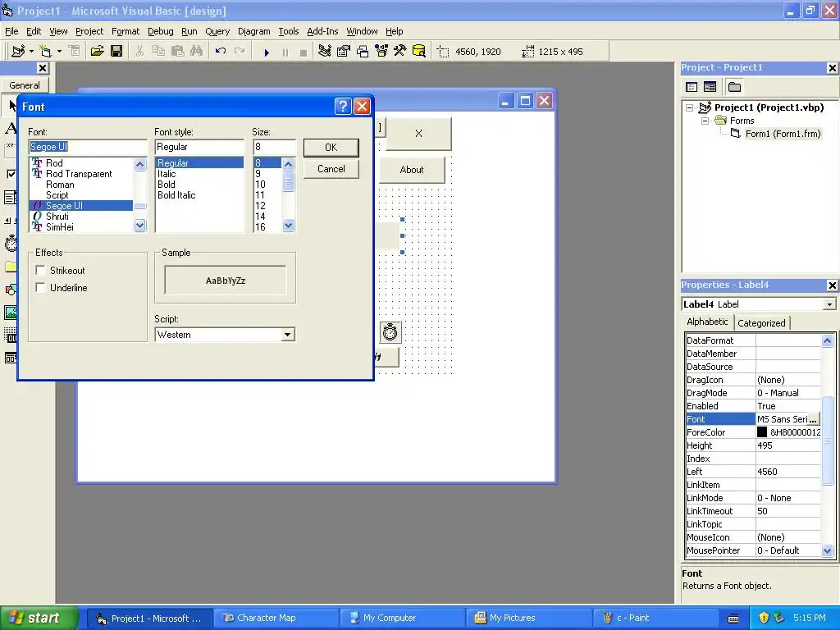Click the Paste toolbar icon
840x630 pixels.
[177, 51]
